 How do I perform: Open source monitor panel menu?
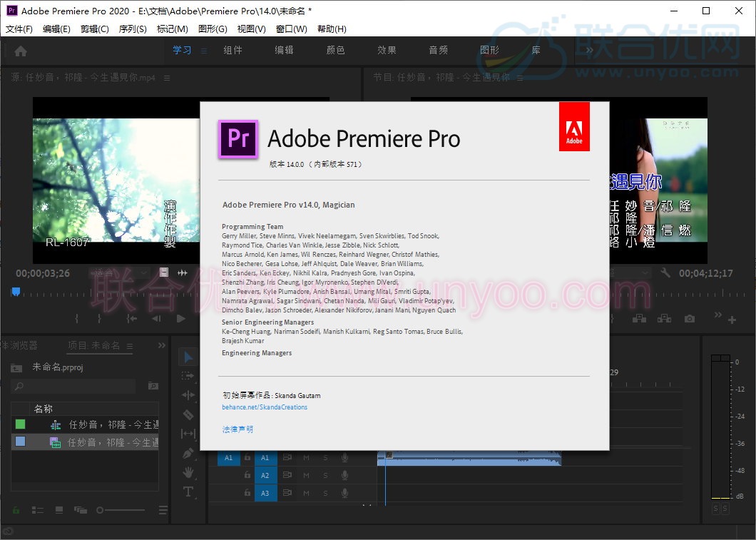click(x=167, y=78)
